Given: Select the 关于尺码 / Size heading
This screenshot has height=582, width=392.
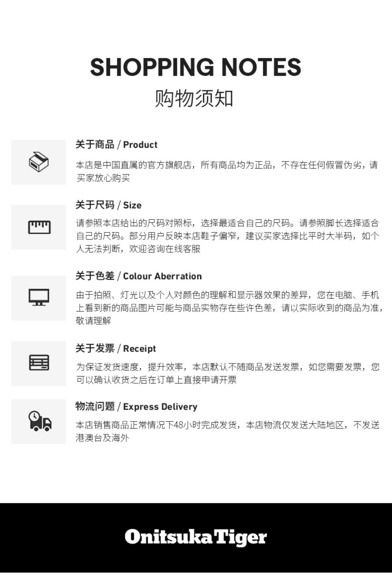Looking at the screenshot, I should [x=108, y=205].
